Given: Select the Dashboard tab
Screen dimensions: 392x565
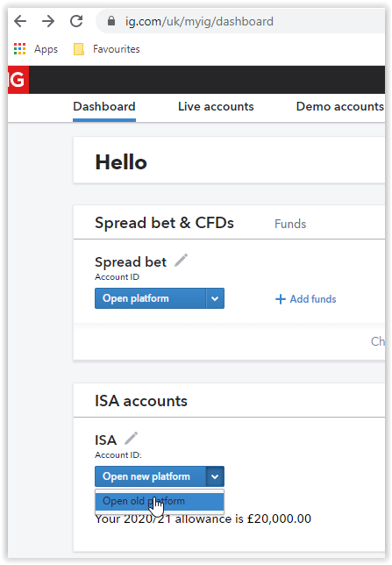Looking at the screenshot, I should point(104,107).
